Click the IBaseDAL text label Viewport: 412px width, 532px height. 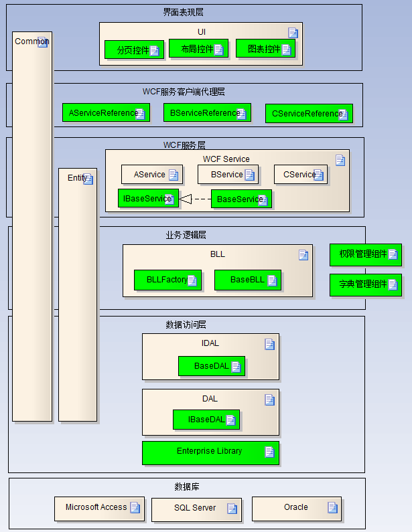206,420
